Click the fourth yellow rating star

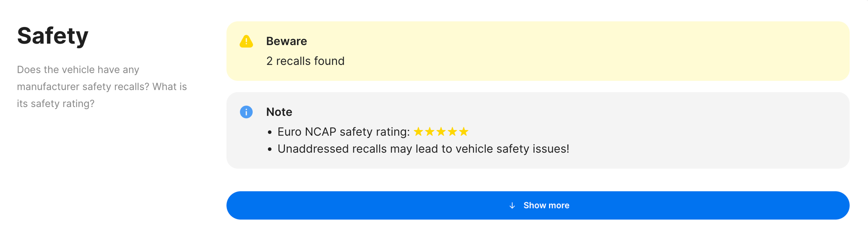[452, 132]
